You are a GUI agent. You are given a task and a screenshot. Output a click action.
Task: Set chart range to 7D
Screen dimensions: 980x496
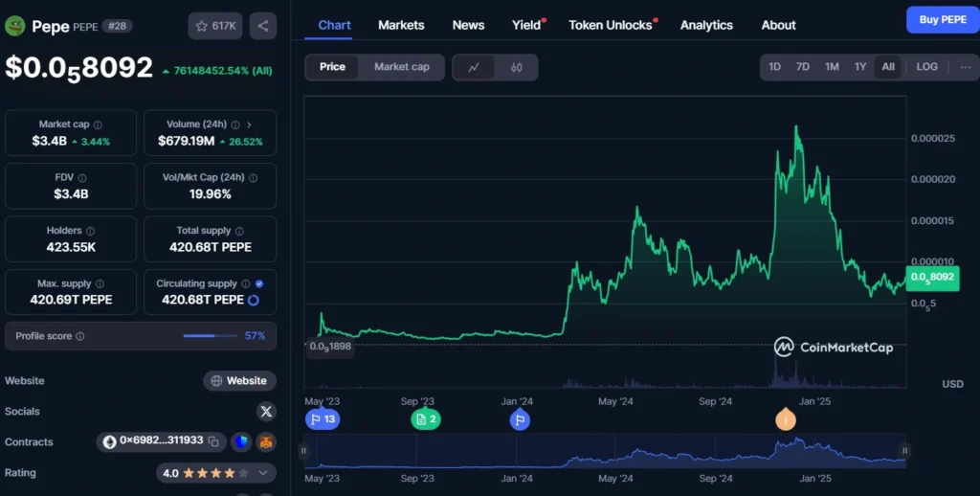[803, 67]
